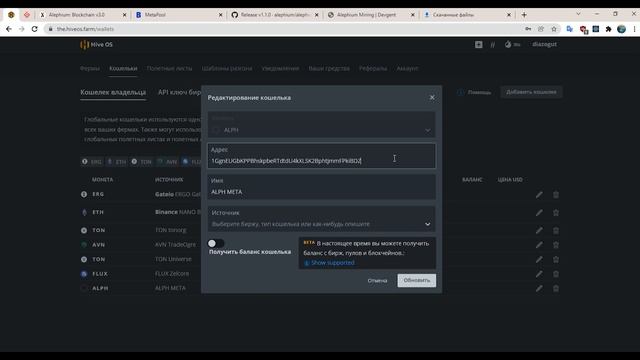Click the Hive OS logo
This screenshot has width=640, height=360.
[96, 44]
